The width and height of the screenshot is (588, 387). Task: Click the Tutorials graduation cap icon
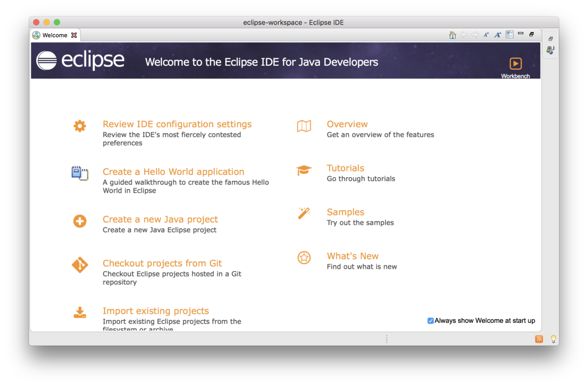tap(304, 170)
